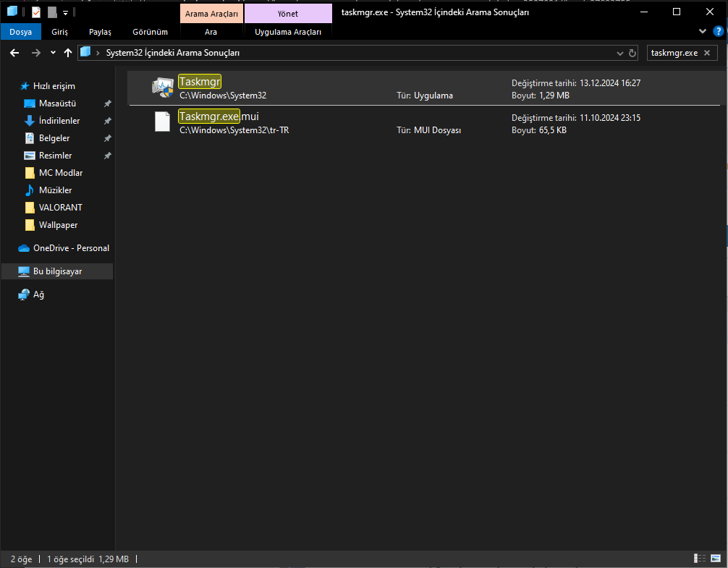This screenshot has width=728, height=568.
Task: Click the pin icon next to İndirilenler
Action: 107,121
